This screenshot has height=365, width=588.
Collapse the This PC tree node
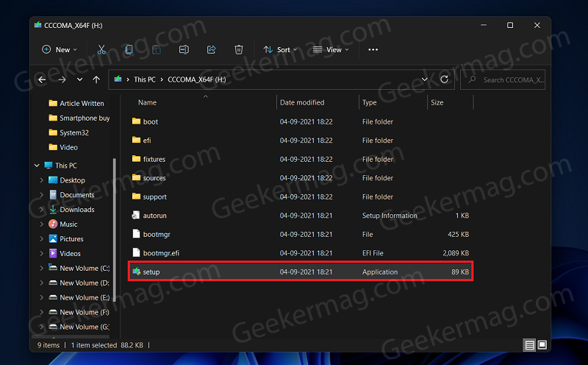point(37,166)
